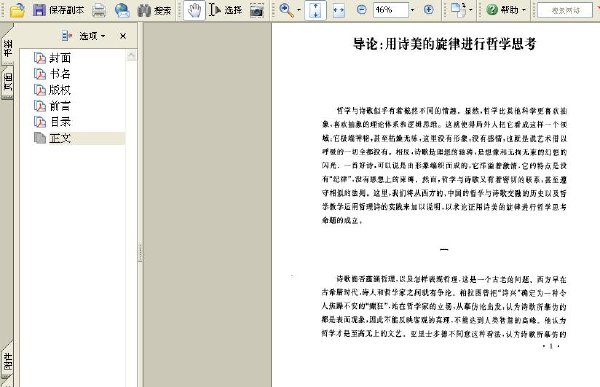Click the zoom in plus button
This screenshot has height=387, width=600.
tap(429, 10)
